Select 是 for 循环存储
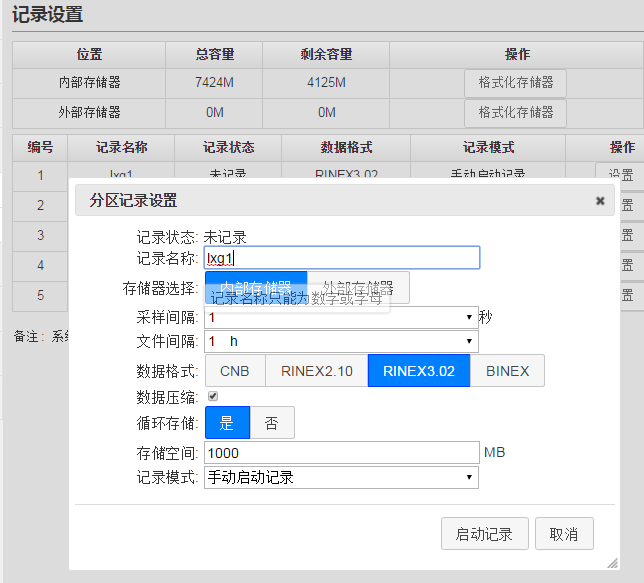 227,423
